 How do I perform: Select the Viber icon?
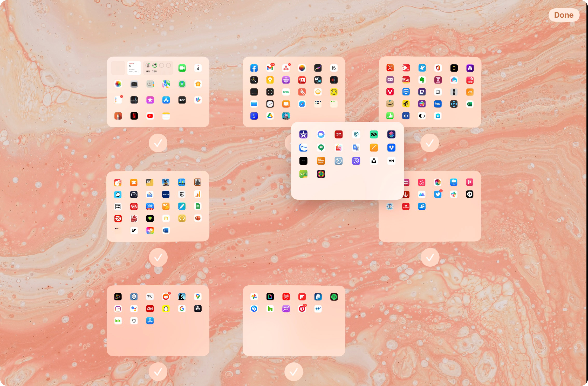coord(356,161)
